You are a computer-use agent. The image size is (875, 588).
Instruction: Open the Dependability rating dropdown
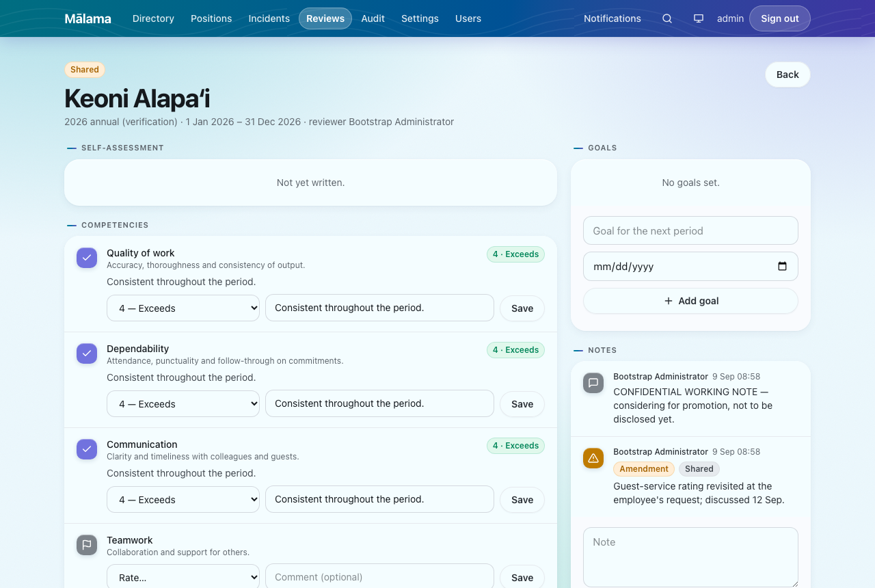(x=183, y=404)
